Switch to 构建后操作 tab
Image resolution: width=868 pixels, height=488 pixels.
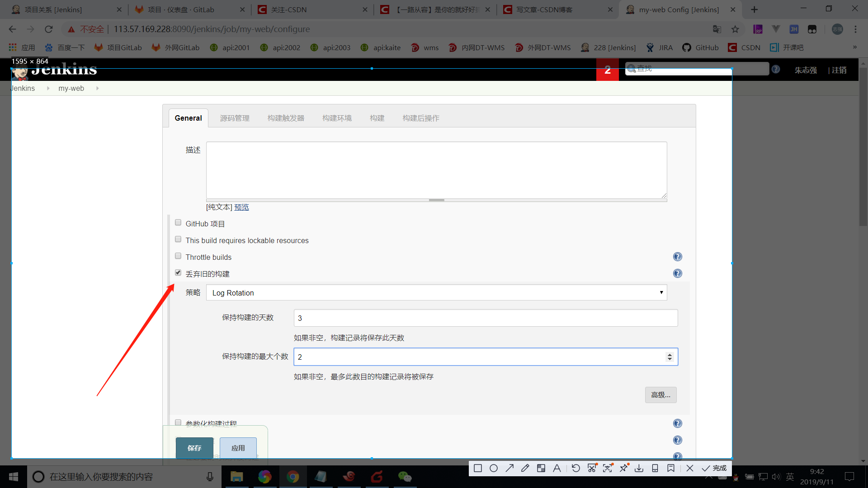421,118
